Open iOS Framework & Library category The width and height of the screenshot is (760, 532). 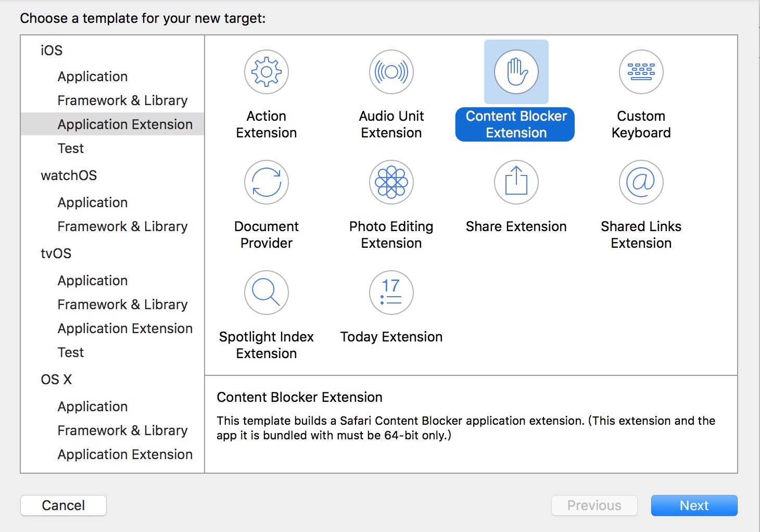point(122,100)
